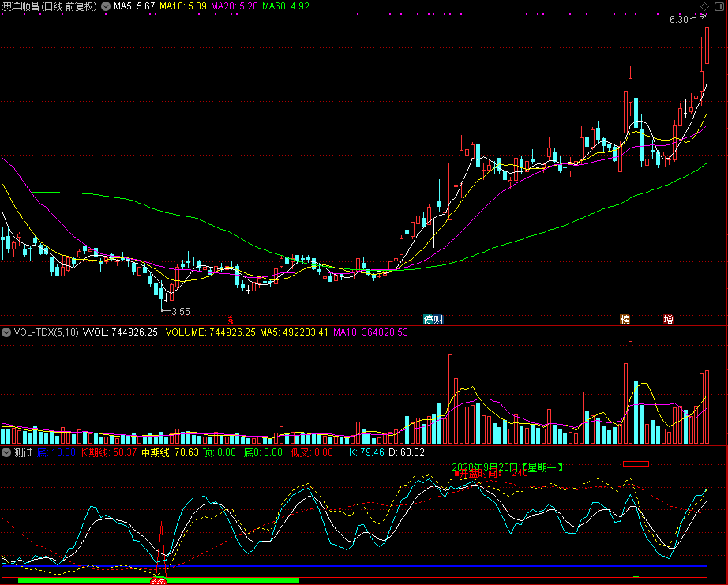728x585 pixels.
Task: Click the K: 79.46 value
Action: [366, 452]
